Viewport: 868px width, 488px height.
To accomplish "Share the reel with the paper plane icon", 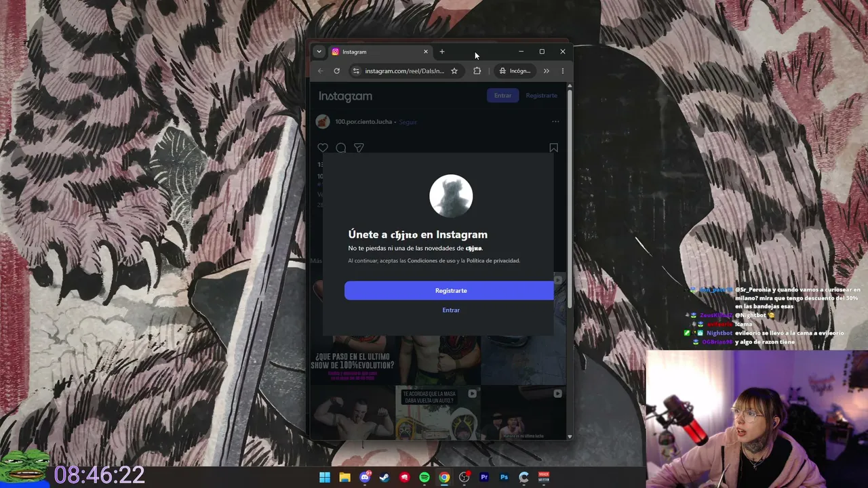I will 359,148.
